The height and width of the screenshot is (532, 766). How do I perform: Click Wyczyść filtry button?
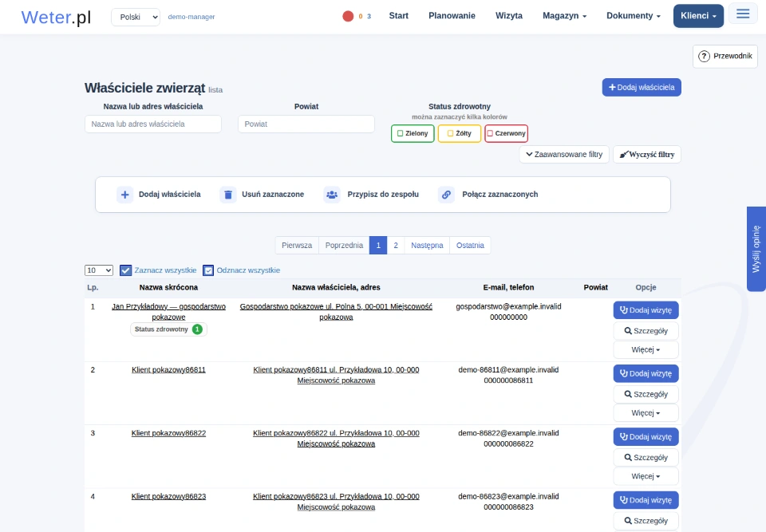[x=647, y=155]
